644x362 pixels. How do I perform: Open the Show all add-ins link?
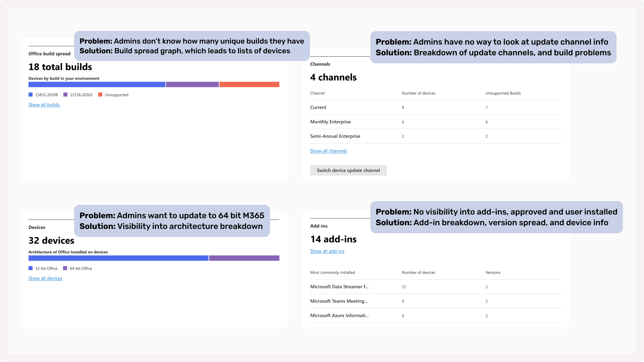327,251
